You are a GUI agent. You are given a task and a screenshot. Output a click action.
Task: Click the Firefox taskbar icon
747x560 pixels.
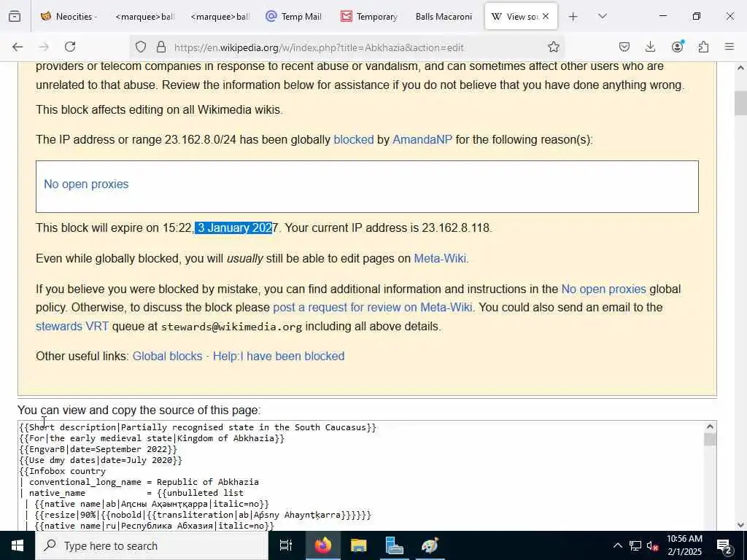point(322,545)
